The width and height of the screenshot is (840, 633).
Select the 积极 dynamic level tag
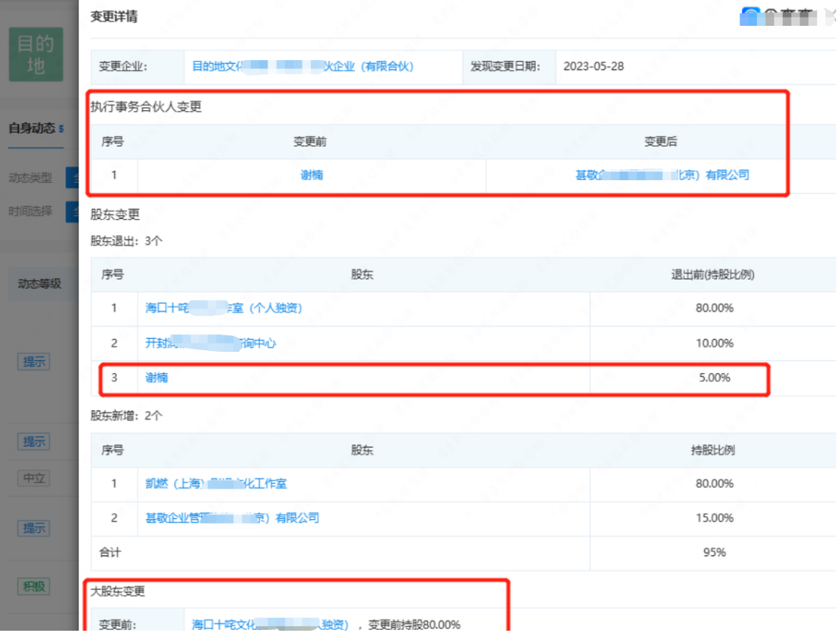pos(33,587)
